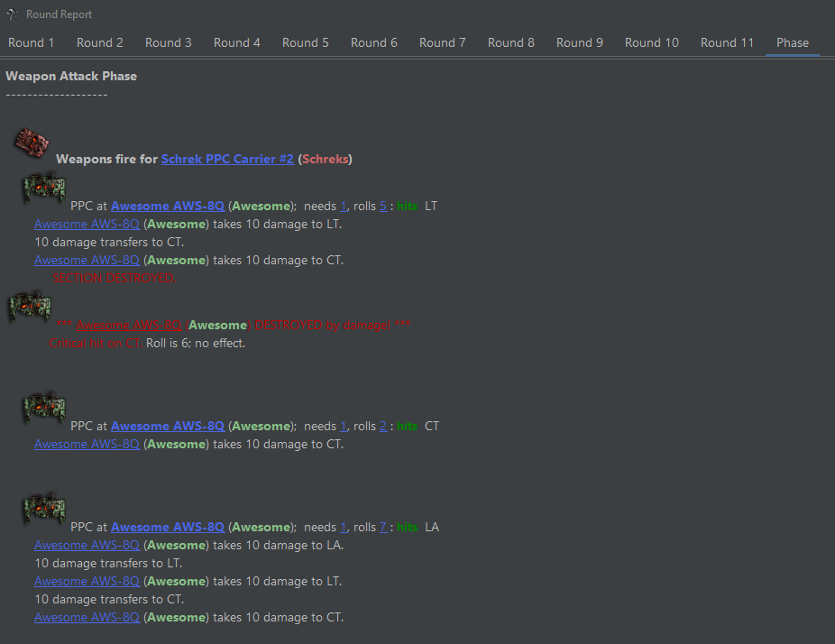This screenshot has width=835, height=644.
Task: Open Awesome AWS-8Q link in the last 'damage to CT.' line
Action: click(87, 617)
